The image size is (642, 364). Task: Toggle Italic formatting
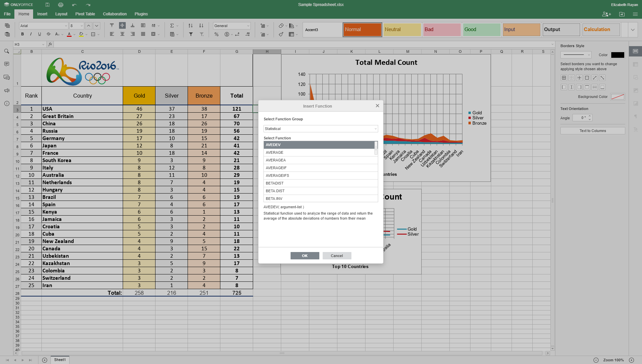(x=31, y=34)
